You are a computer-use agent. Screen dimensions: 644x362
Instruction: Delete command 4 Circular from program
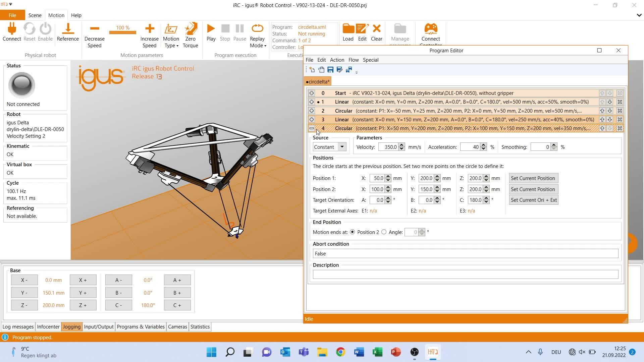point(620,128)
